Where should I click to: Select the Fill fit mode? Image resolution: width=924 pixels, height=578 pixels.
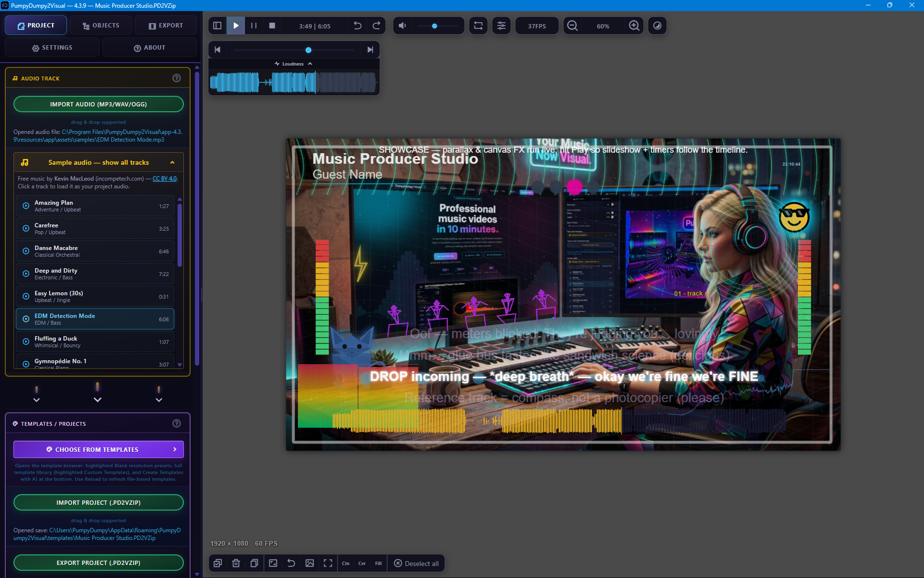378,564
